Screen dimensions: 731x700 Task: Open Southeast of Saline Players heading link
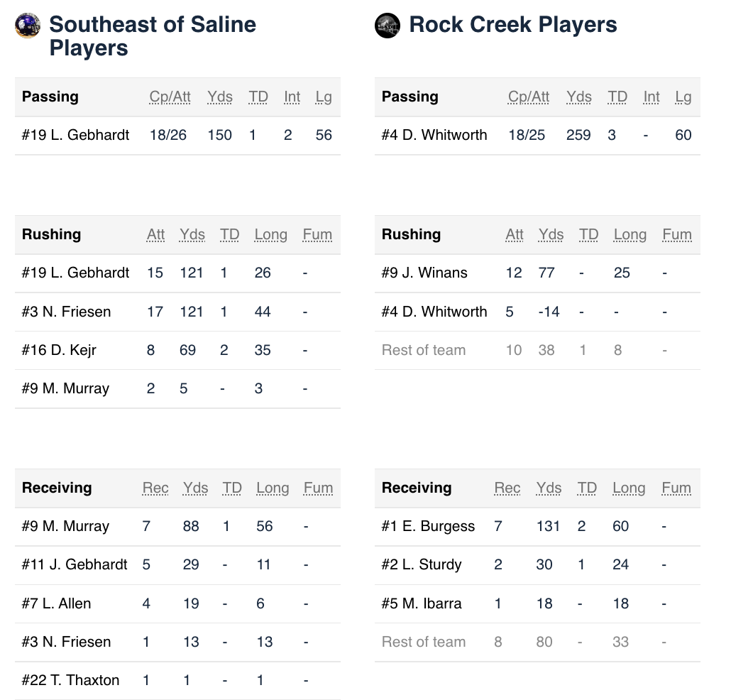152,36
